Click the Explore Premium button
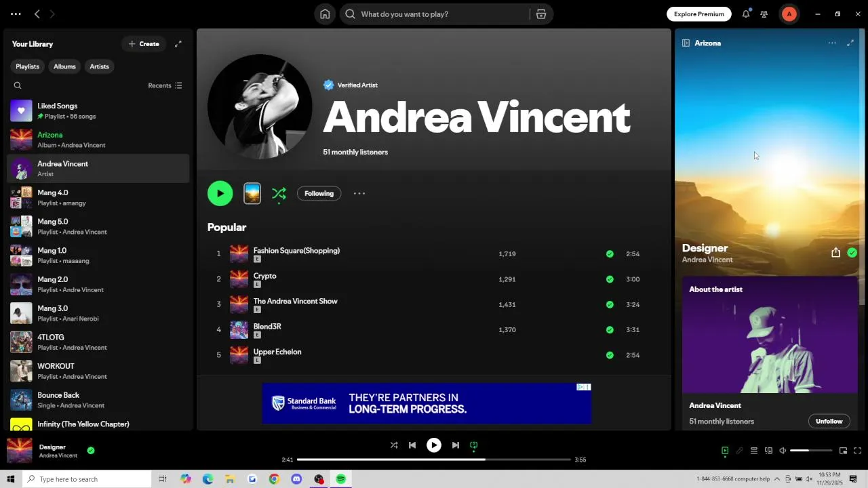The width and height of the screenshot is (868, 488). click(x=698, y=14)
